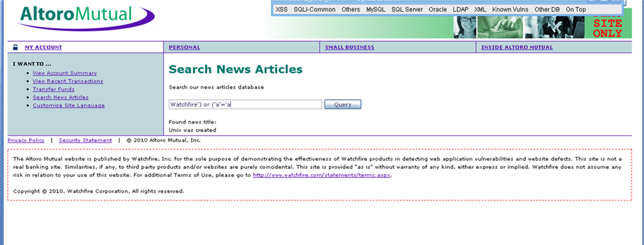Open the Search News Articles sidebar link
644x245 pixels.
(x=60, y=97)
